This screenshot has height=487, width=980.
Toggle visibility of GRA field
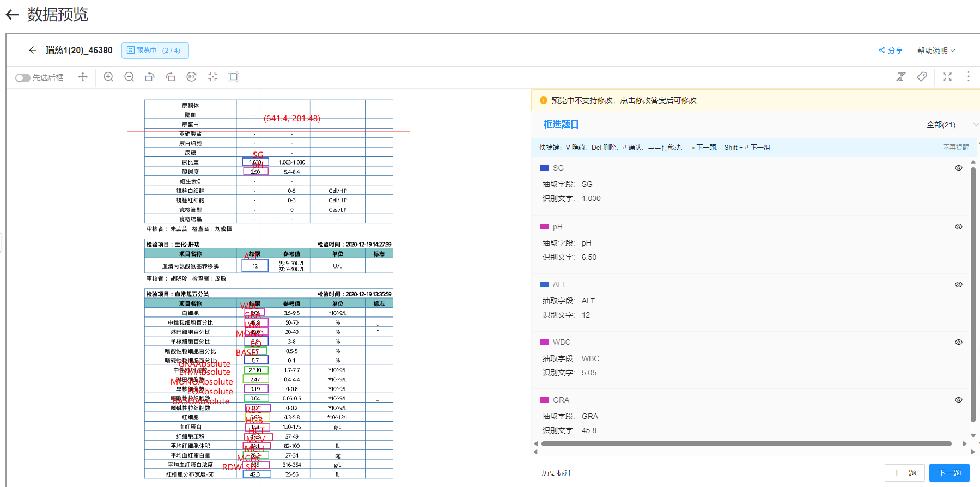[x=959, y=400]
